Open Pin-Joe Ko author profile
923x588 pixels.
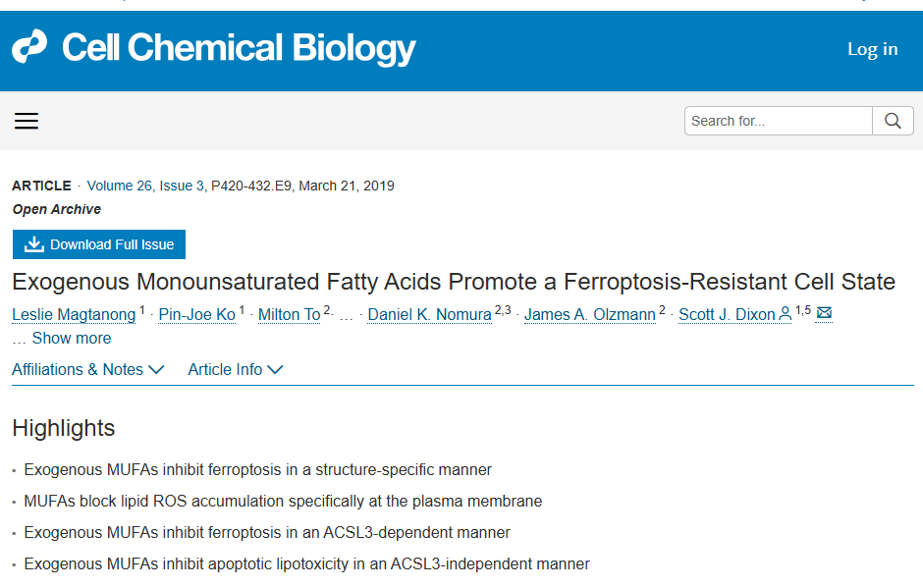(x=196, y=314)
